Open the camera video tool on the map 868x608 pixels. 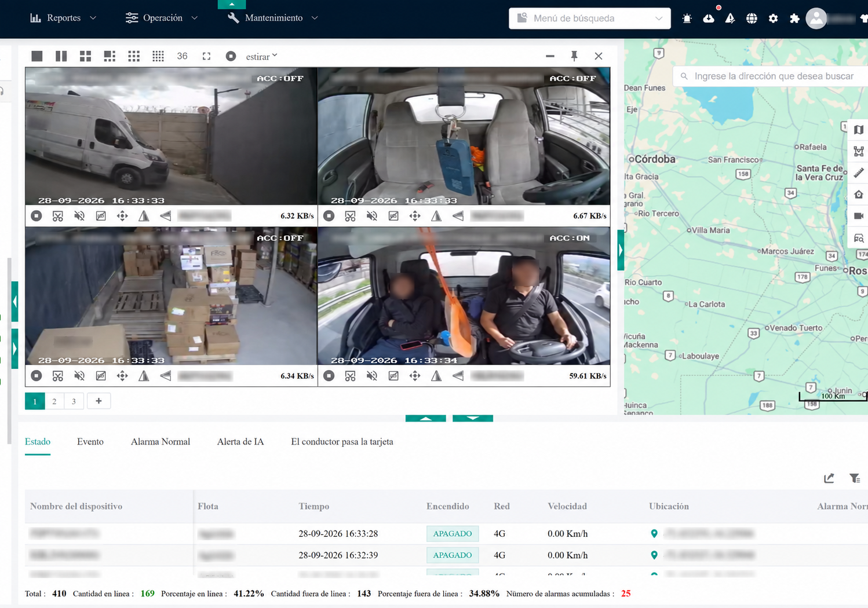point(859,216)
